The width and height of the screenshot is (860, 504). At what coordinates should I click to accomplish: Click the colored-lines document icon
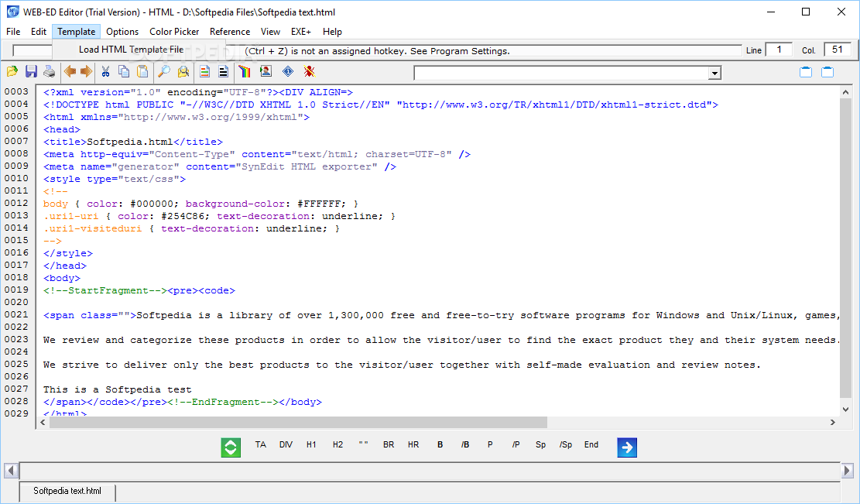(204, 71)
